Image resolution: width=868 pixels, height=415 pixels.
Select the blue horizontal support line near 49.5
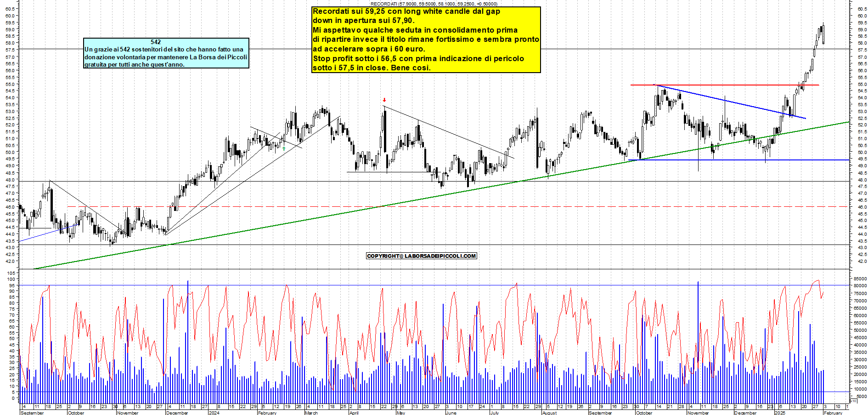(738, 160)
